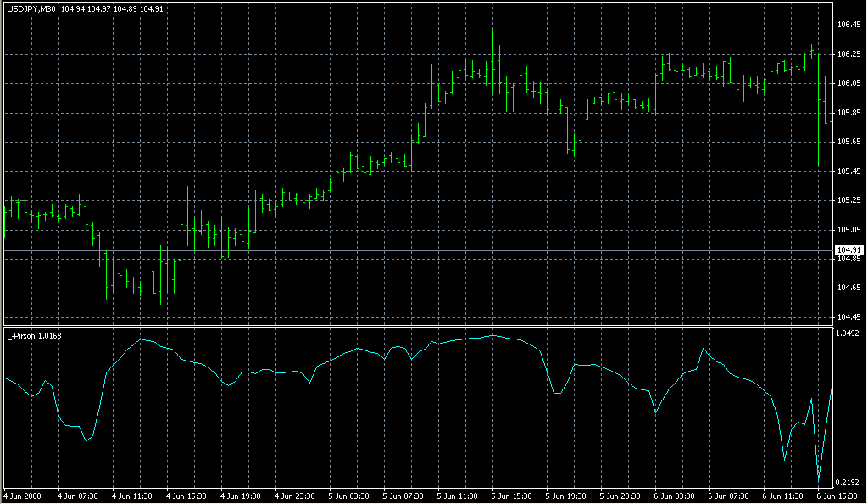Click the OHLC values in the chart header
The height and width of the screenshot is (504, 868).
pyautogui.click(x=95, y=8)
